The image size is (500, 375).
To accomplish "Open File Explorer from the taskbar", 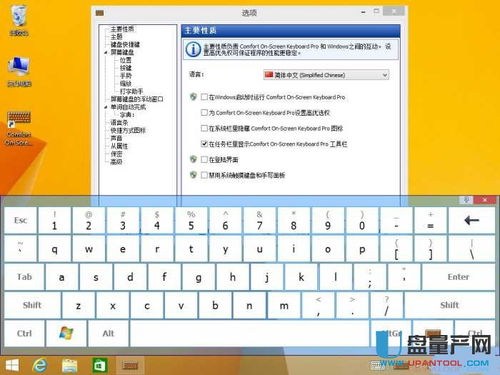I will 69,366.
